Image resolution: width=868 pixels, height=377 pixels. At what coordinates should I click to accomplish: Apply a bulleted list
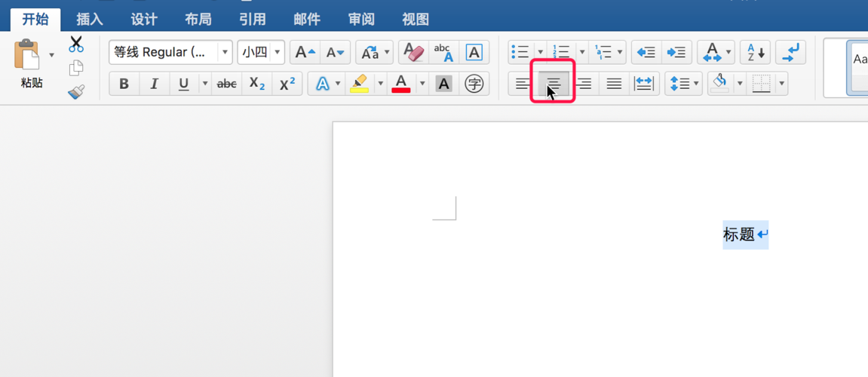520,53
